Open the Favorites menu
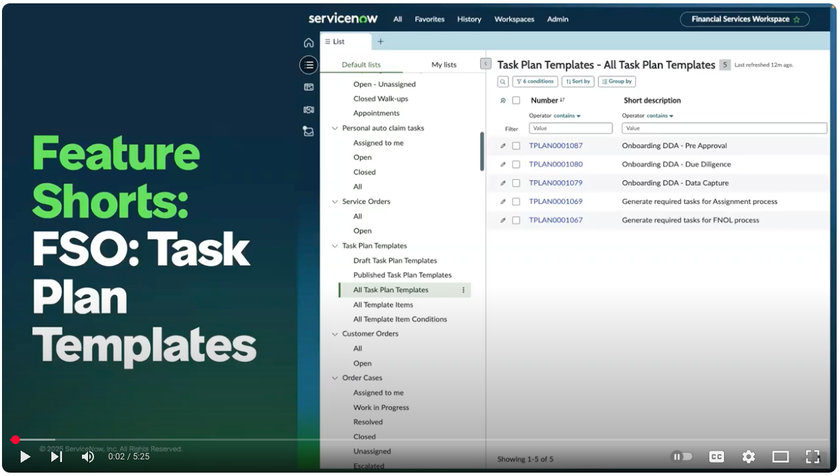The width and height of the screenshot is (840, 476). pos(430,19)
